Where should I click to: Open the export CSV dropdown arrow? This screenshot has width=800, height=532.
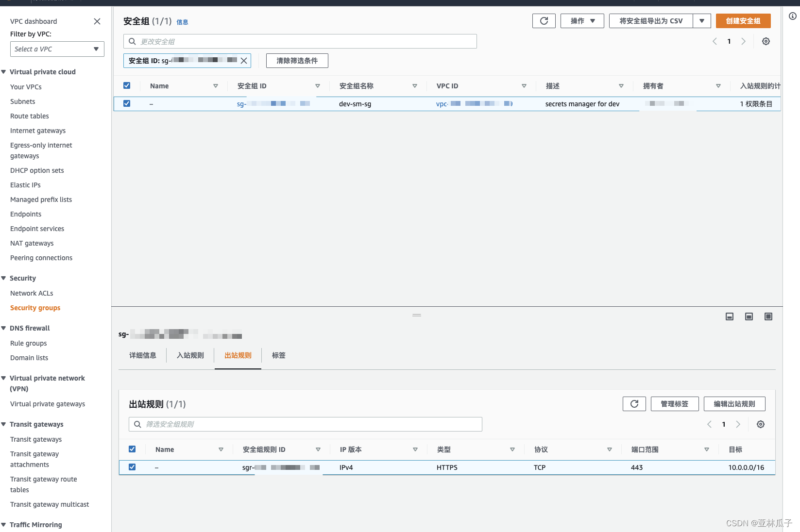pos(702,21)
